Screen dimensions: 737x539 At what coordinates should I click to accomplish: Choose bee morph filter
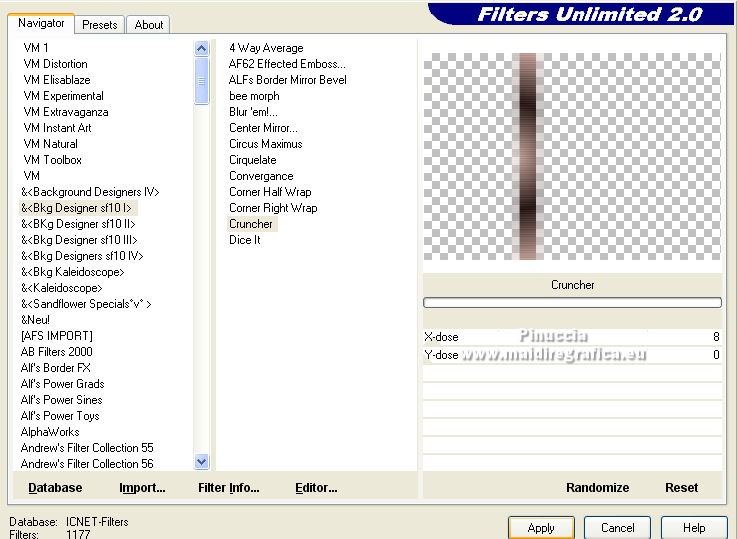pos(254,95)
